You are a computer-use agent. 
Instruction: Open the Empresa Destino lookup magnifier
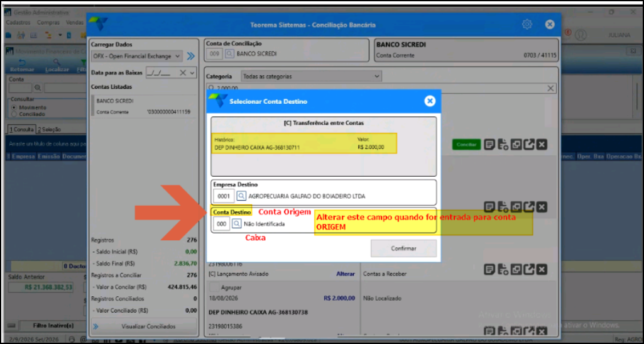coord(241,196)
